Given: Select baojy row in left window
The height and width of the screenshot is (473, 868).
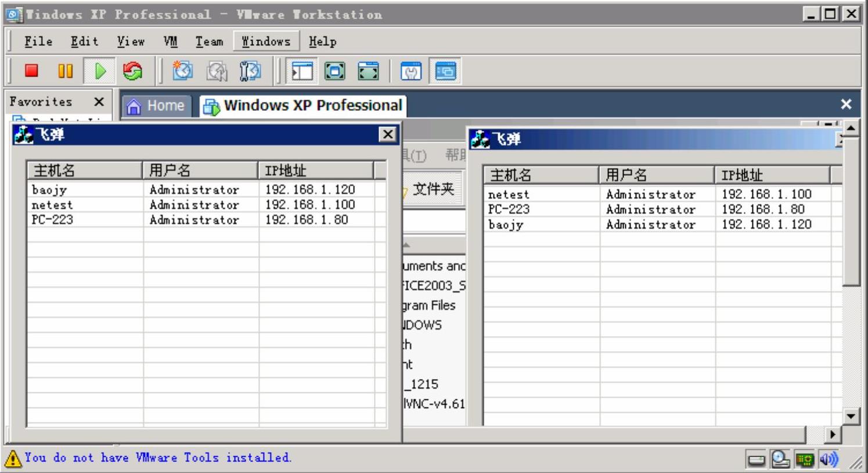Looking at the screenshot, I should tap(206, 190).
